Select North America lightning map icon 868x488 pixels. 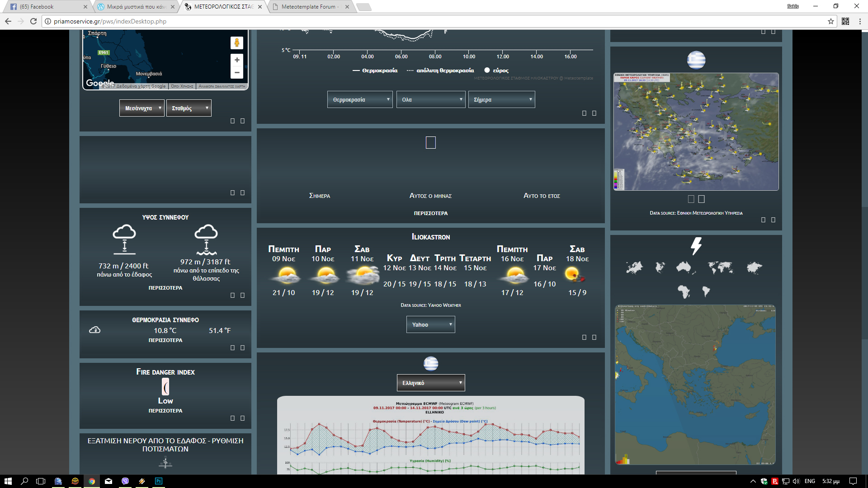(660, 267)
